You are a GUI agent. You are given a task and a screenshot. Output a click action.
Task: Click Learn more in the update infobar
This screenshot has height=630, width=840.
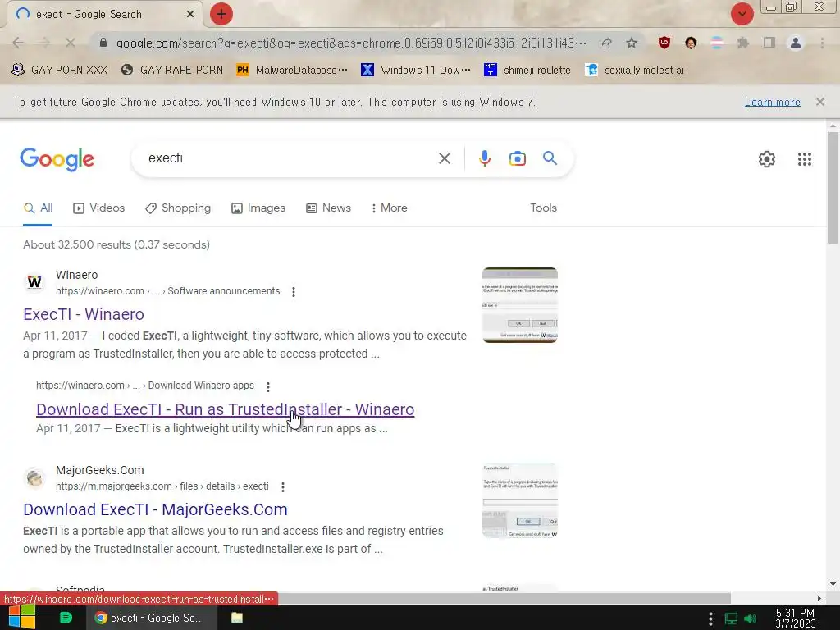(x=772, y=102)
